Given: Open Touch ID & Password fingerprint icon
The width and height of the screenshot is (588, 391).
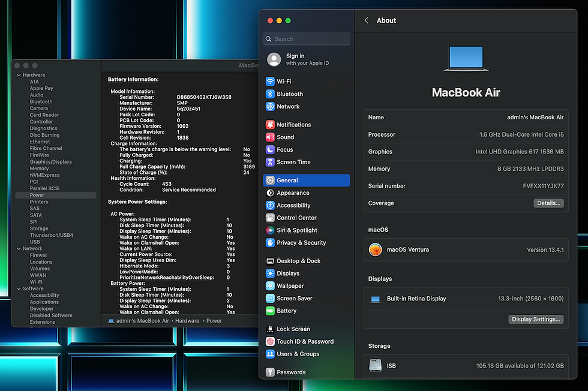Looking at the screenshot, I should coord(270,341).
